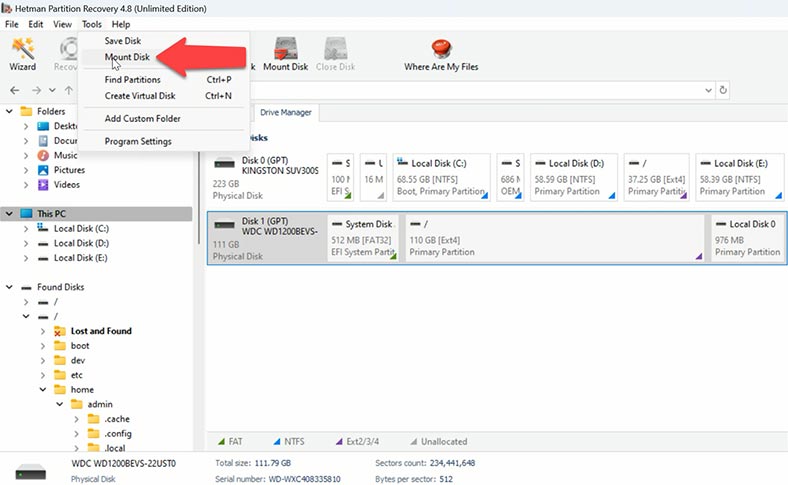Select the 16 MB unallocated partition
Screen dimensions: 788x485
click(373, 177)
